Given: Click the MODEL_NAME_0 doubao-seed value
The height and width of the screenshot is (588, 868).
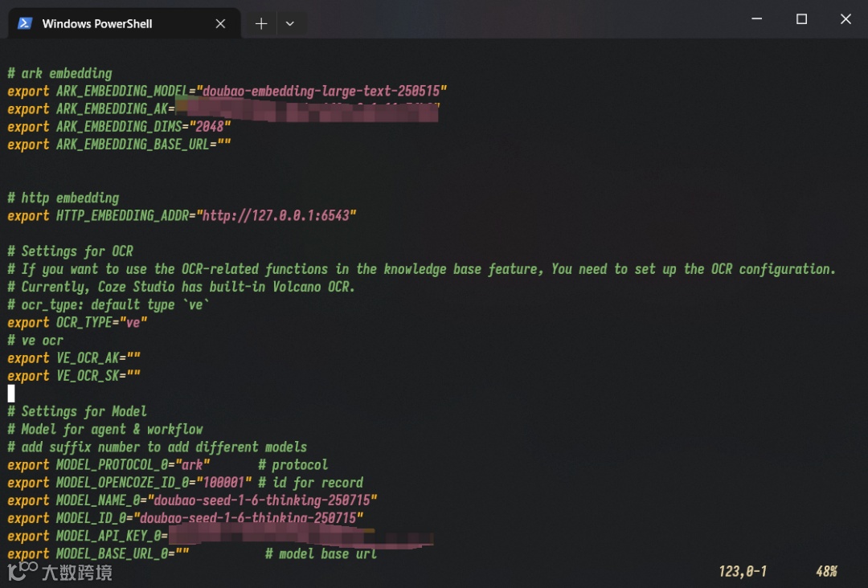Looking at the screenshot, I should pyautogui.click(x=262, y=500).
